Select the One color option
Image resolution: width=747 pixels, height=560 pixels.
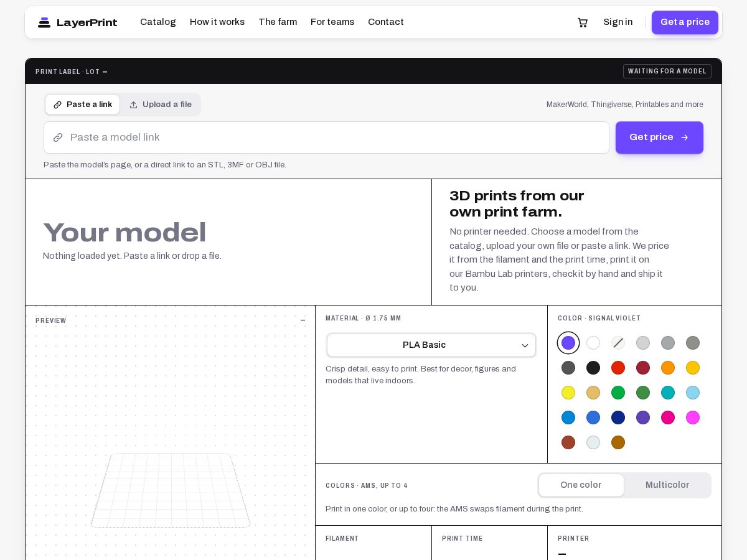(x=581, y=485)
